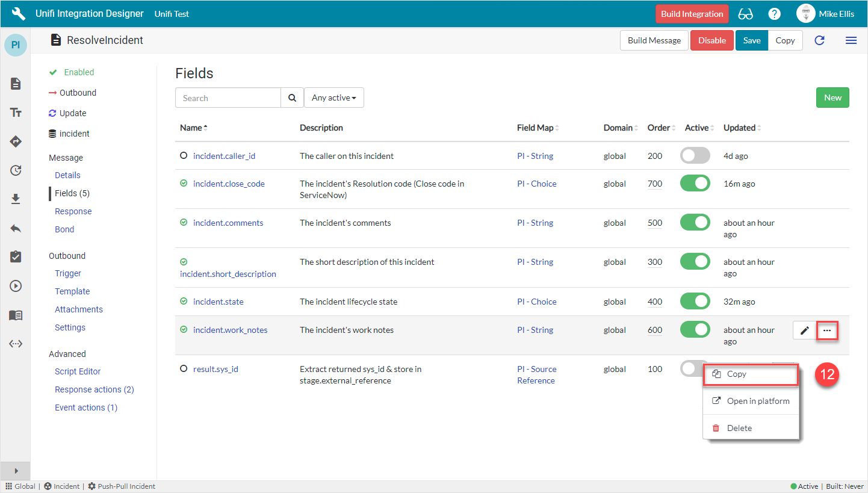Viewport: 868px width, 493px height.
Task: Expand the left sidebar with the arrow
Action: (16, 471)
